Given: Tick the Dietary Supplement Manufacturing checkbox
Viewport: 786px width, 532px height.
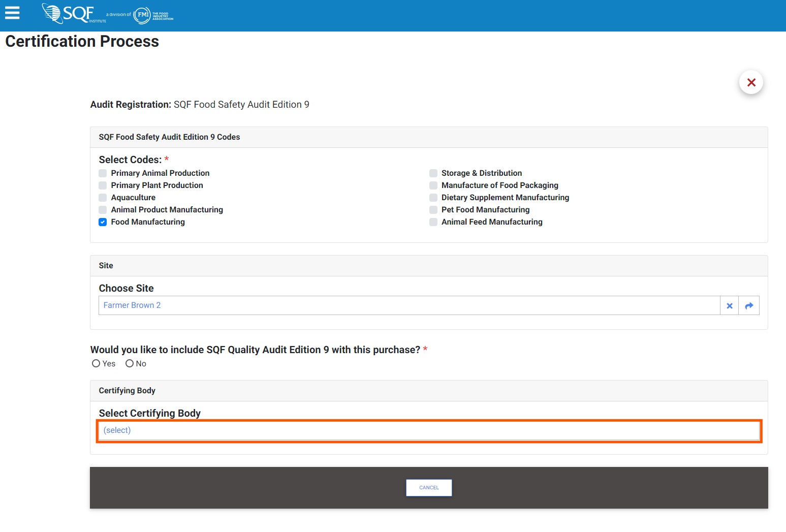Looking at the screenshot, I should coord(433,198).
